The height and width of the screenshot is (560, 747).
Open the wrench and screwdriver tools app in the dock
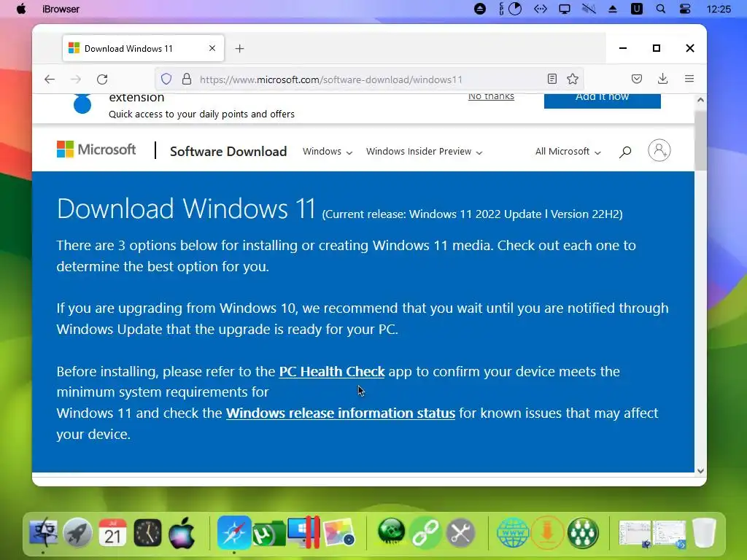[460, 532]
